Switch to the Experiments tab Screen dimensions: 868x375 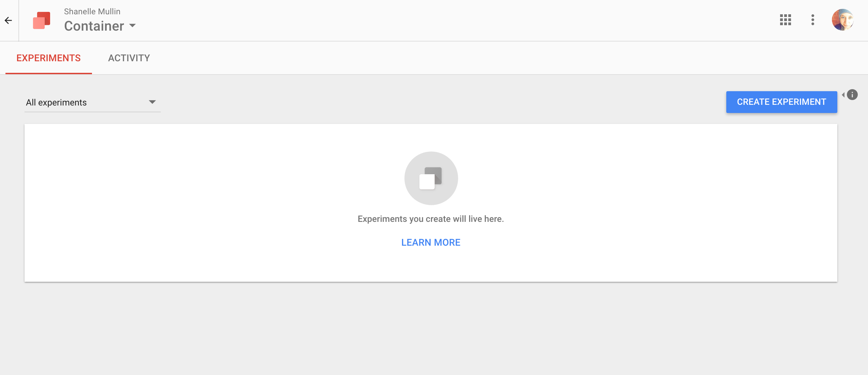tap(48, 58)
